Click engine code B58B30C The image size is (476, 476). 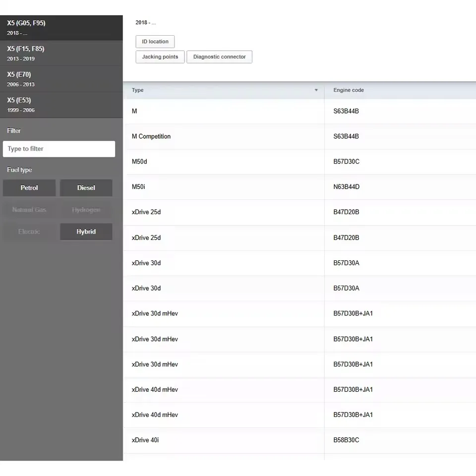click(x=346, y=440)
